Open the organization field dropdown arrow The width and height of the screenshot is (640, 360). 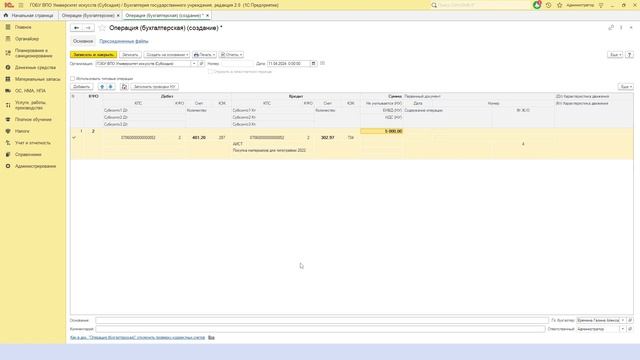point(194,63)
